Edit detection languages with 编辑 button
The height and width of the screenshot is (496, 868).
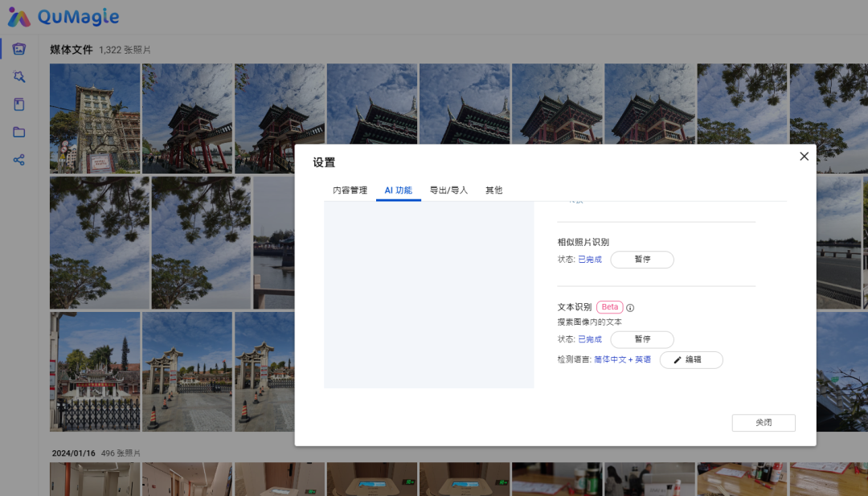coord(691,360)
